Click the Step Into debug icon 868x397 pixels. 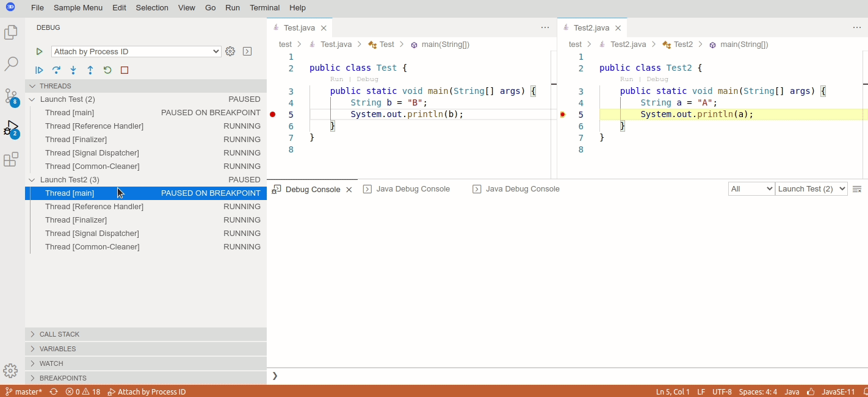[x=73, y=70]
